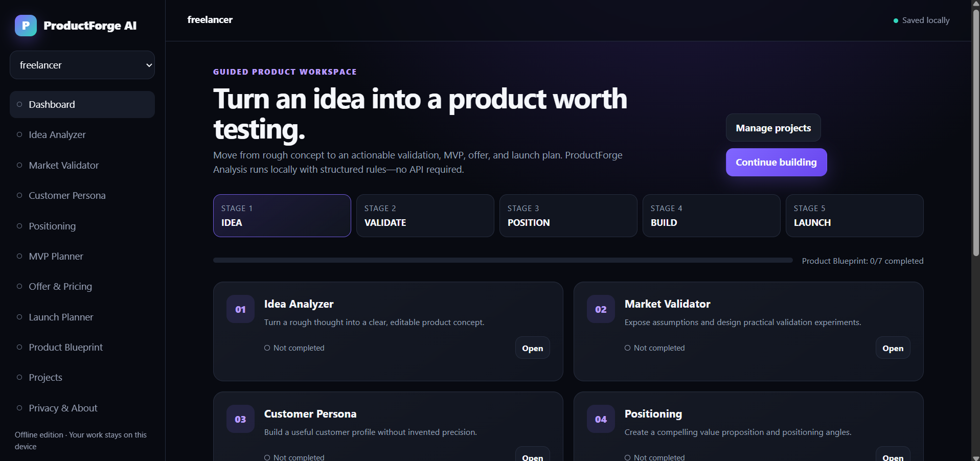This screenshot has width=980, height=461.
Task: Select Stage 2 Validate tab
Action: point(425,216)
